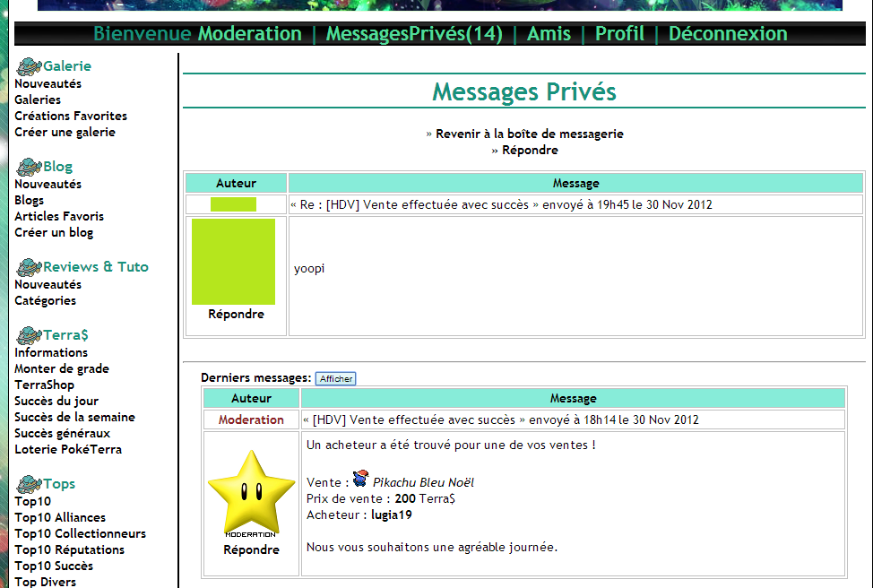Click Créer une galerie

[x=65, y=132]
